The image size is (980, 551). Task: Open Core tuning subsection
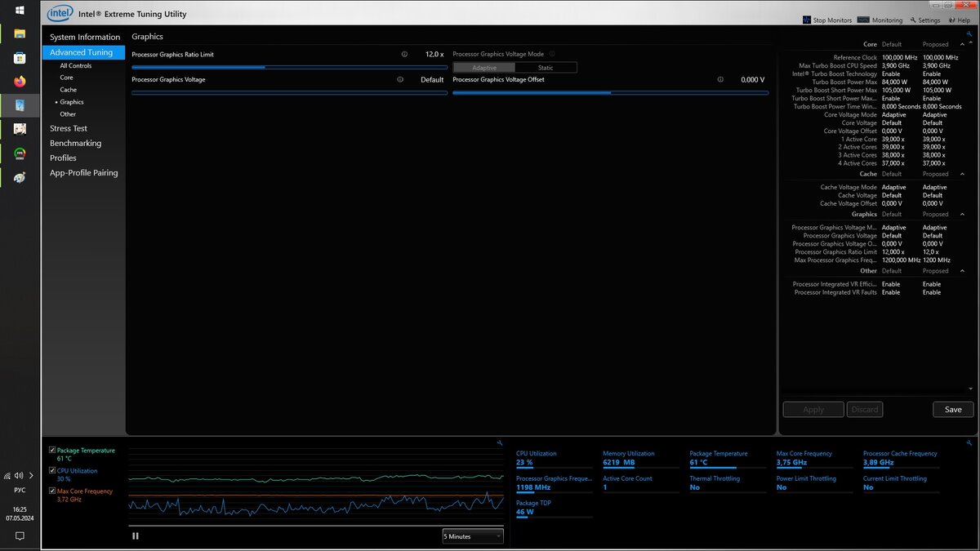click(66, 78)
